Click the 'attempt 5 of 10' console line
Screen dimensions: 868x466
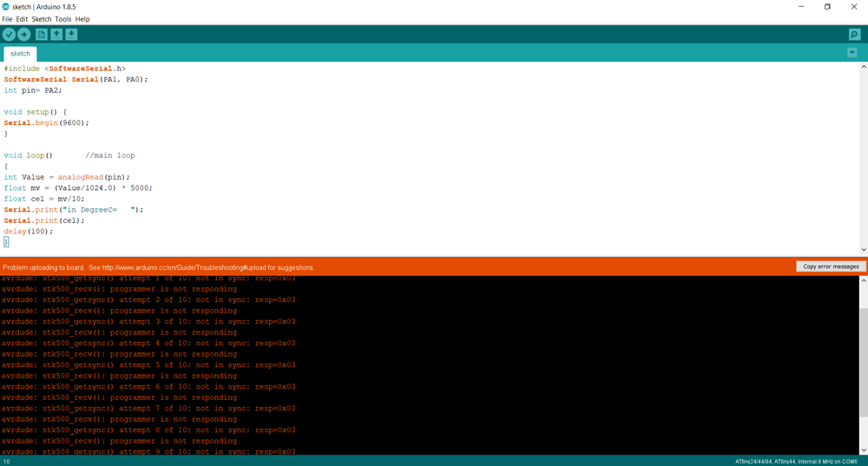(148, 364)
